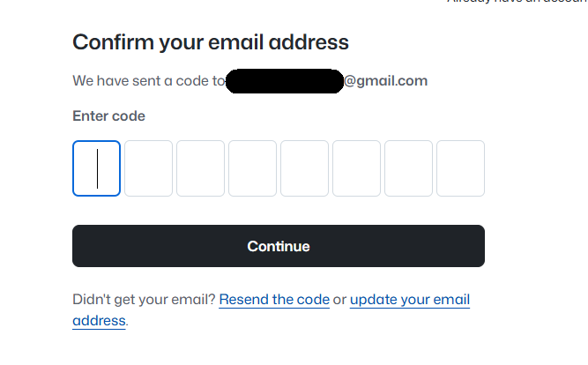Select the sixth code digit box

point(356,168)
